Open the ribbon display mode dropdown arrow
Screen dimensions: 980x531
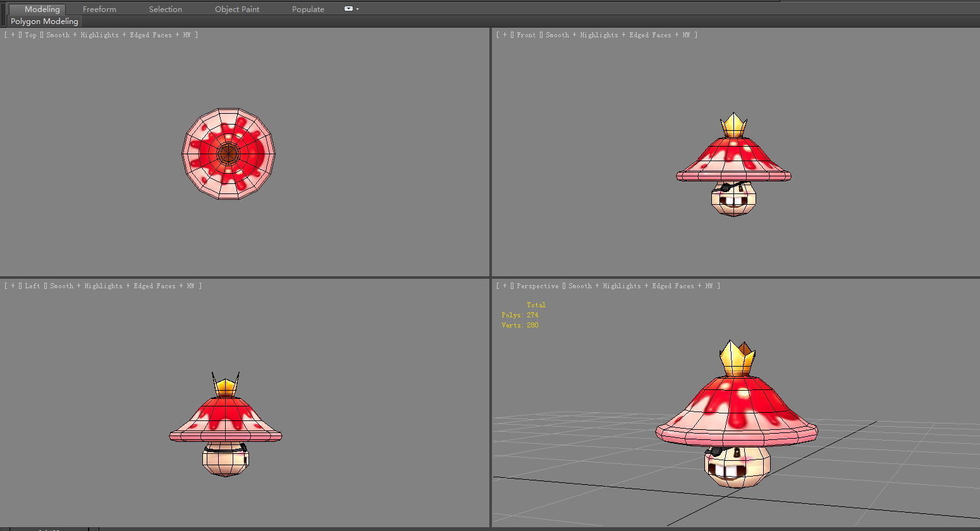pos(358,9)
